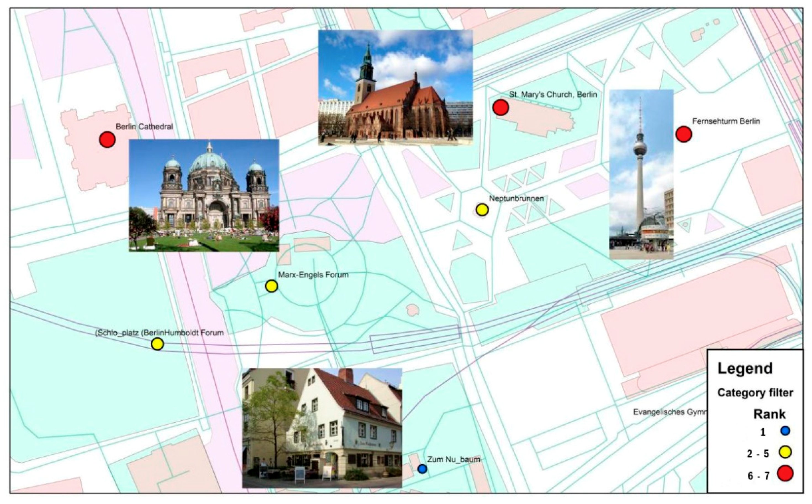Click the yellow Neptunbrunnen map marker
812x504 pixels.
[x=482, y=210]
